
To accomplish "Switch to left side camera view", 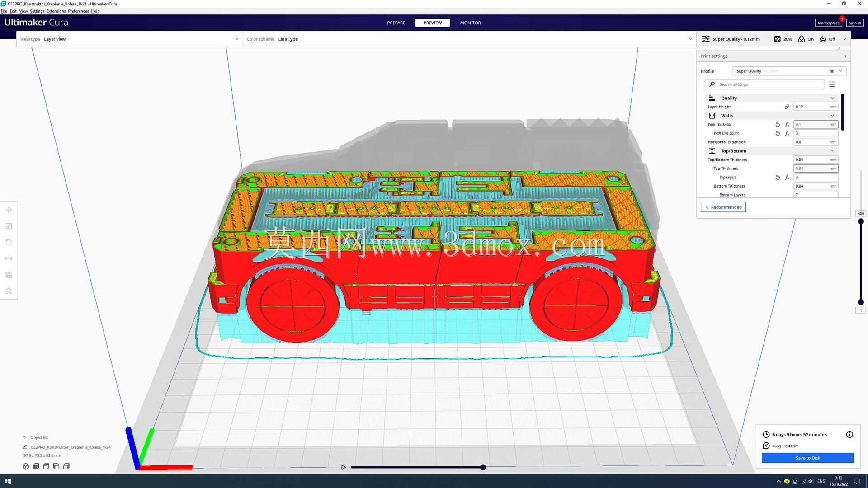I will point(56,466).
